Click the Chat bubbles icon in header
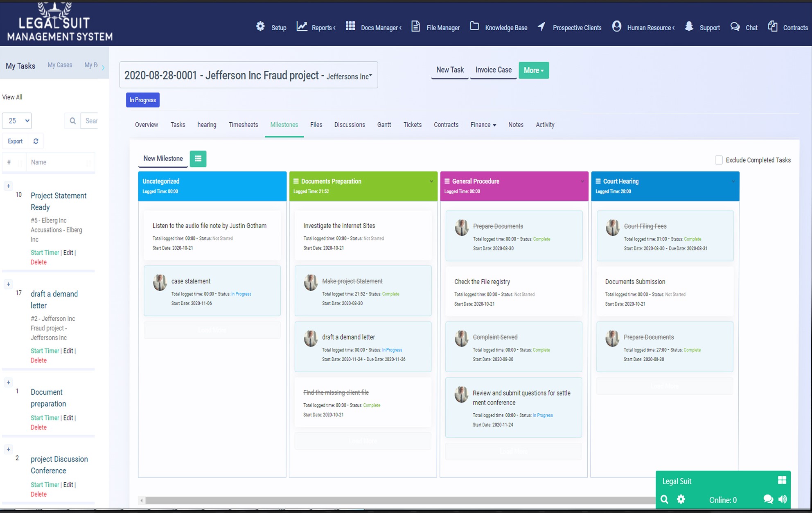The image size is (812, 513). coord(735,27)
